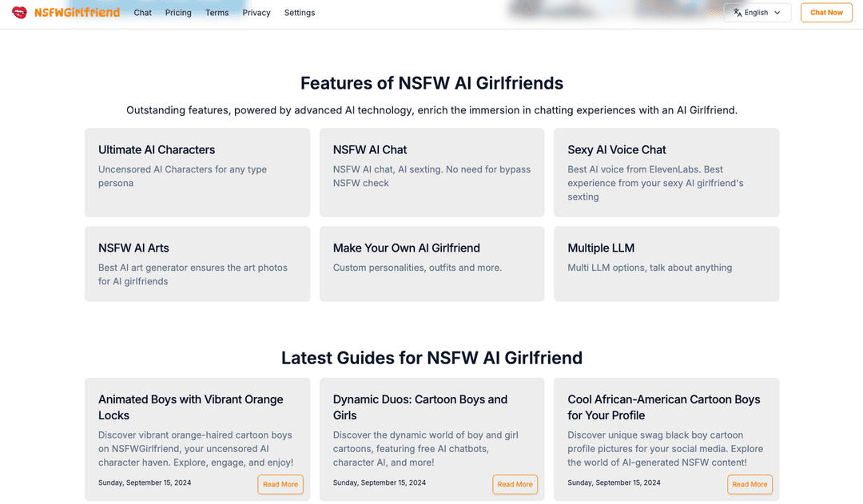Select the Make Your Own AI Girlfriend title
The height and width of the screenshot is (504, 863).
(406, 248)
